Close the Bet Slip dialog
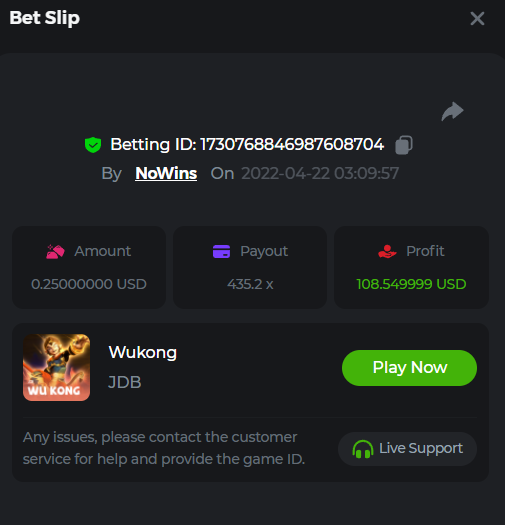Image resolution: width=505 pixels, height=525 pixels. pyautogui.click(x=477, y=18)
